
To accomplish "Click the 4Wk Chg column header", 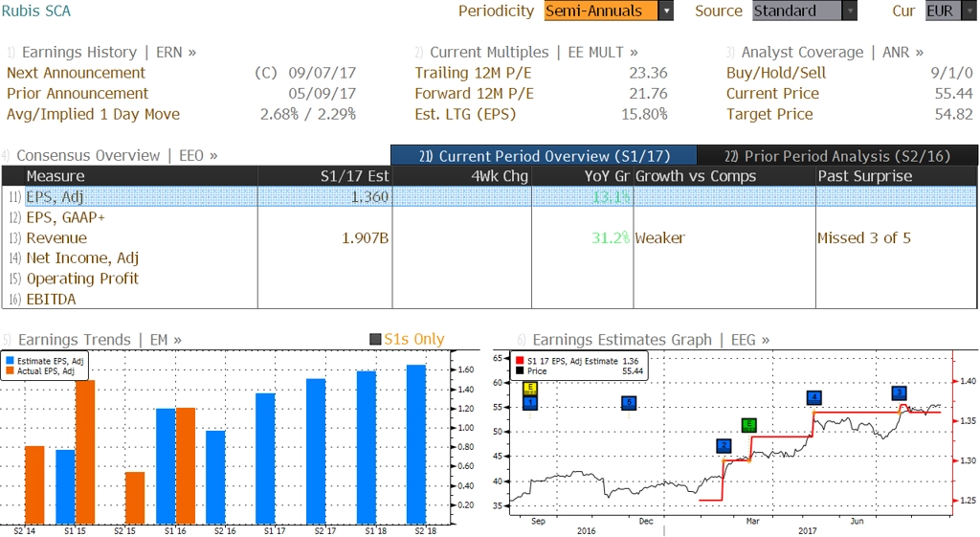I will point(462,176).
